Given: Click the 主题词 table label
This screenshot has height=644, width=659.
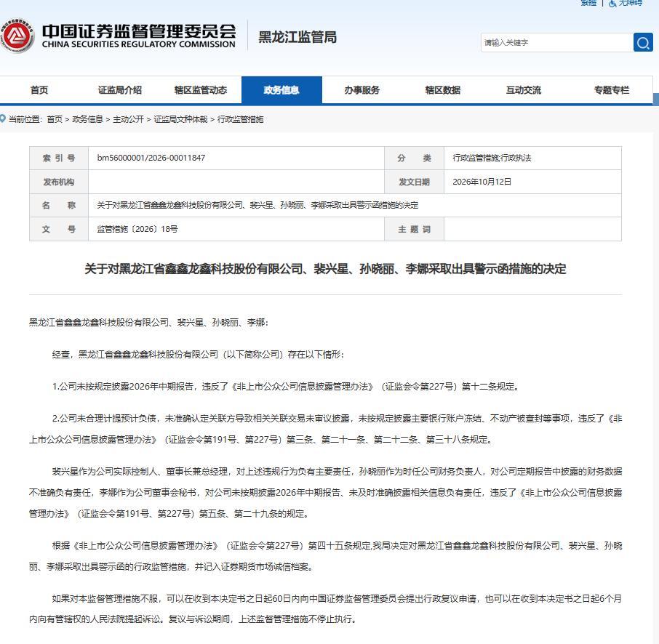Looking at the screenshot, I should pos(415,229).
